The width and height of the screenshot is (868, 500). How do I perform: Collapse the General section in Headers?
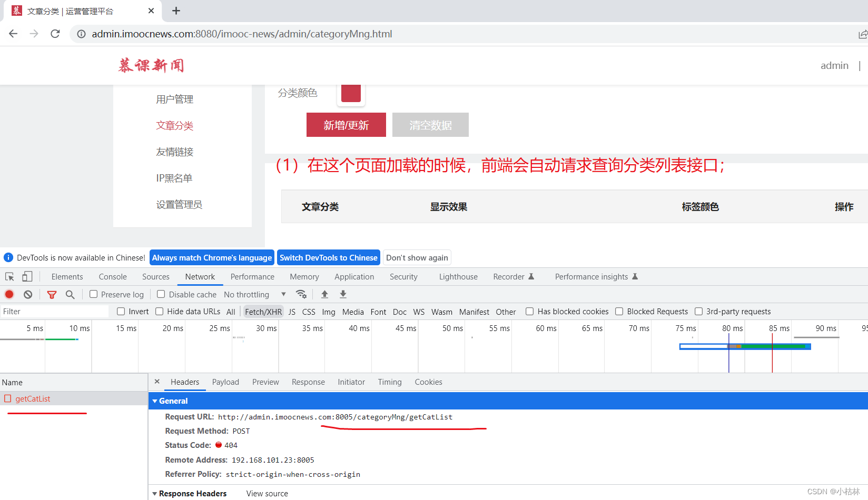click(154, 401)
